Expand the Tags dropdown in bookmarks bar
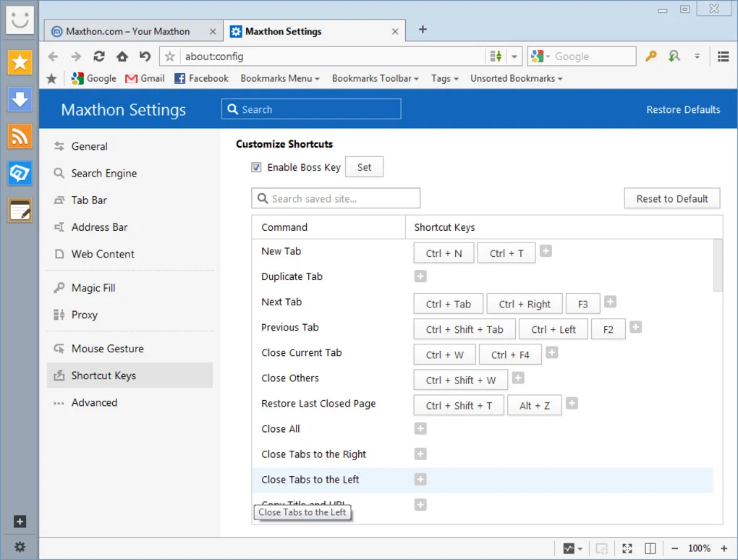Viewport: 738px width, 560px height. coord(444,78)
